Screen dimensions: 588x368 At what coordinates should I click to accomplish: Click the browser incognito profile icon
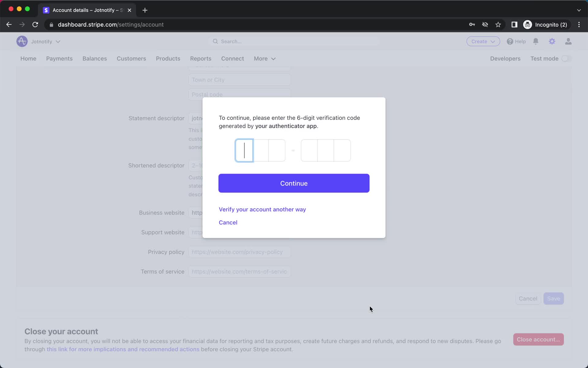tap(527, 25)
